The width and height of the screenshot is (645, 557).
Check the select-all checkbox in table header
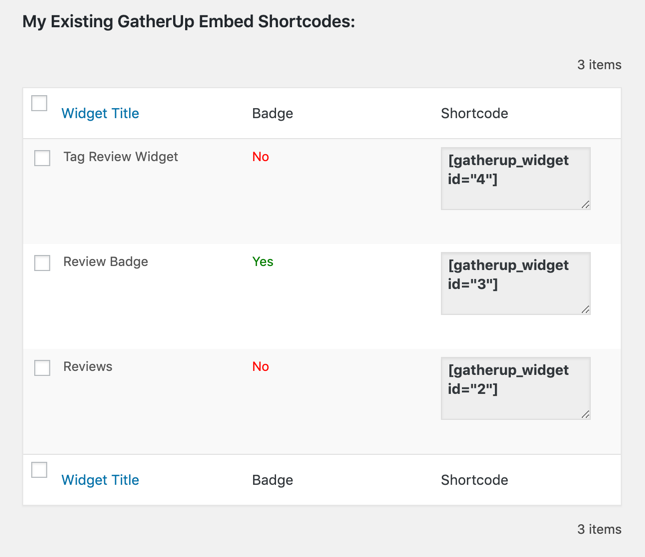tap(40, 104)
